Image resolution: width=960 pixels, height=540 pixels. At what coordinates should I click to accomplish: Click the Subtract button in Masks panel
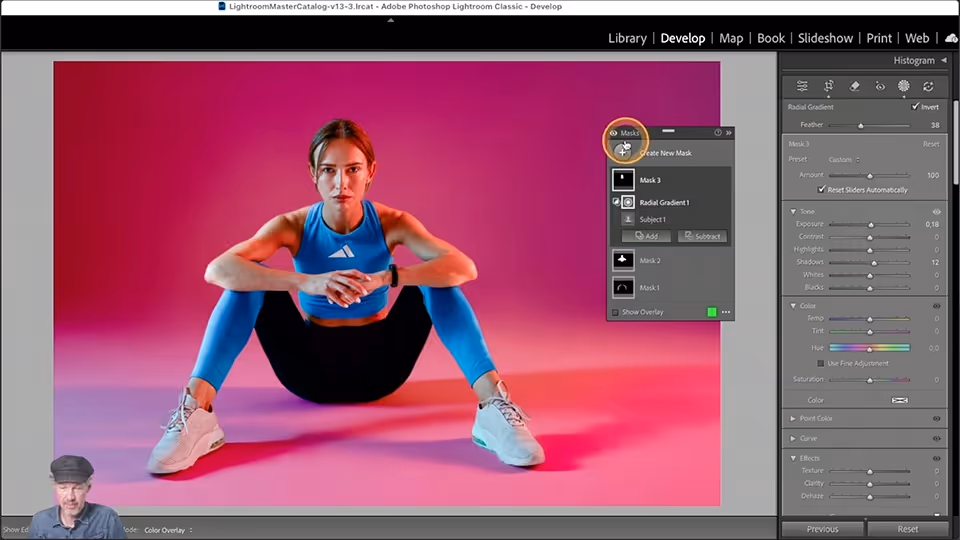tap(702, 236)
